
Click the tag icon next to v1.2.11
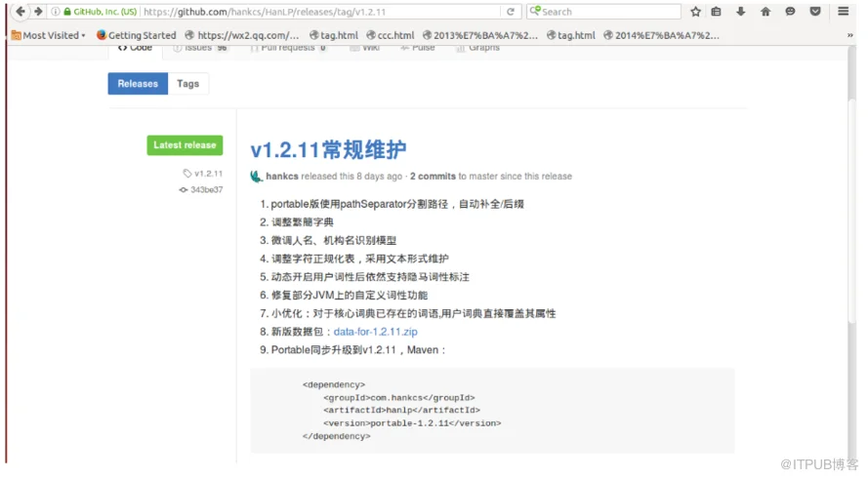tap(187, 173)
